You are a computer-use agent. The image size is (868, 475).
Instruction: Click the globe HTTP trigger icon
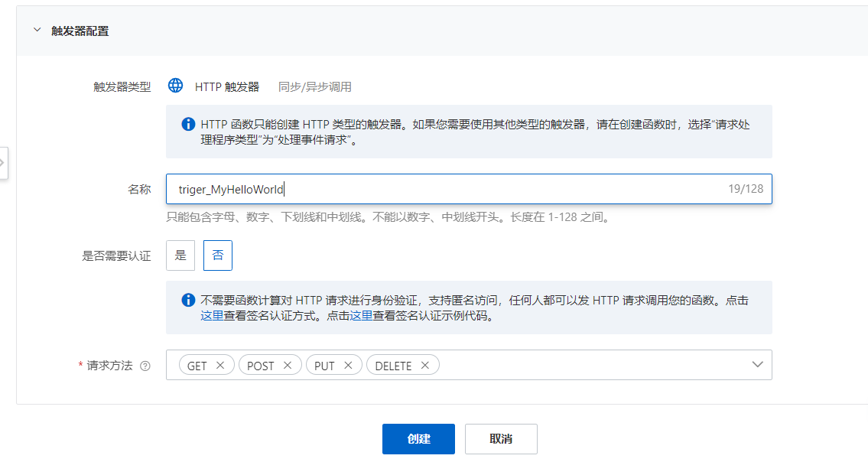(x=175, y=86)
